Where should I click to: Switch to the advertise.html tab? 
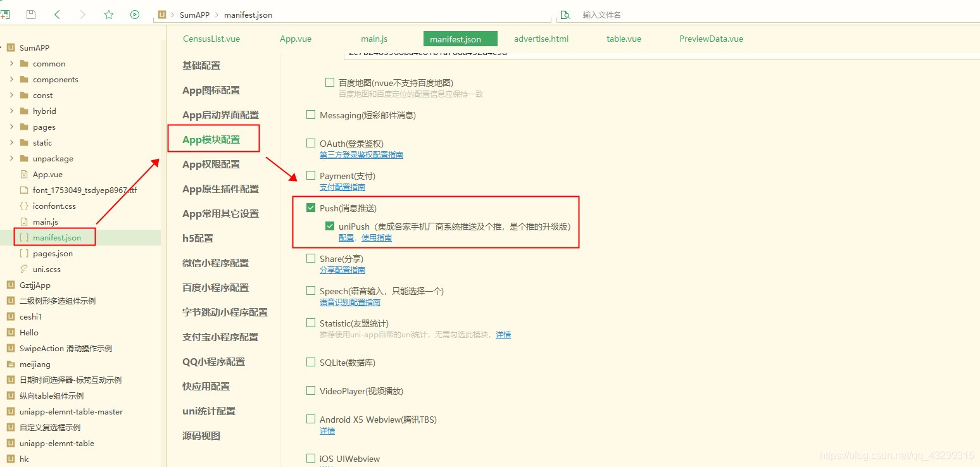[x=541, y=39]
